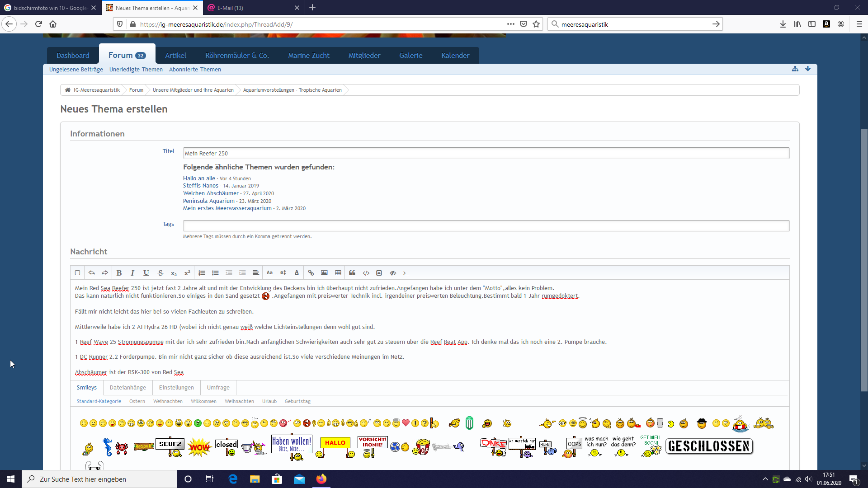Open the font color picker

click(x=297, y=273)
